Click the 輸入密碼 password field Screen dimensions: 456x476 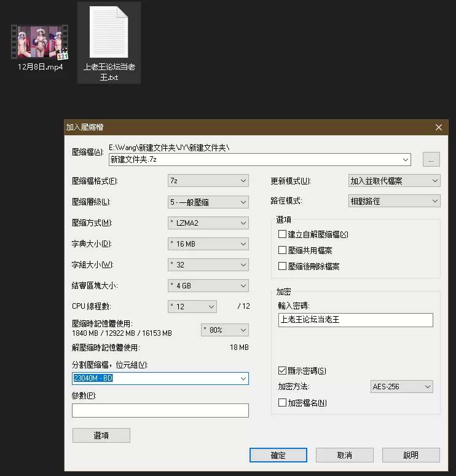pyautogui.click(x=355, y=320)
